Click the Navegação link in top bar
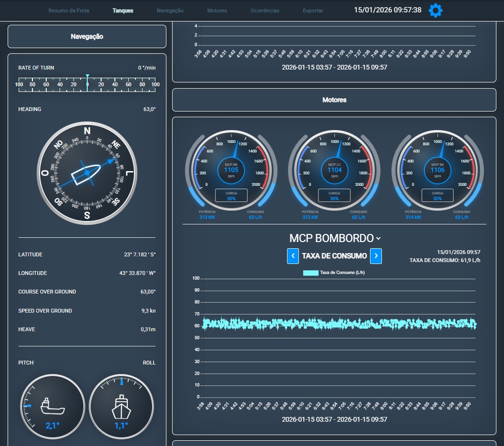The width and height of the screenshot is (504, 446). tap(170, 10)
